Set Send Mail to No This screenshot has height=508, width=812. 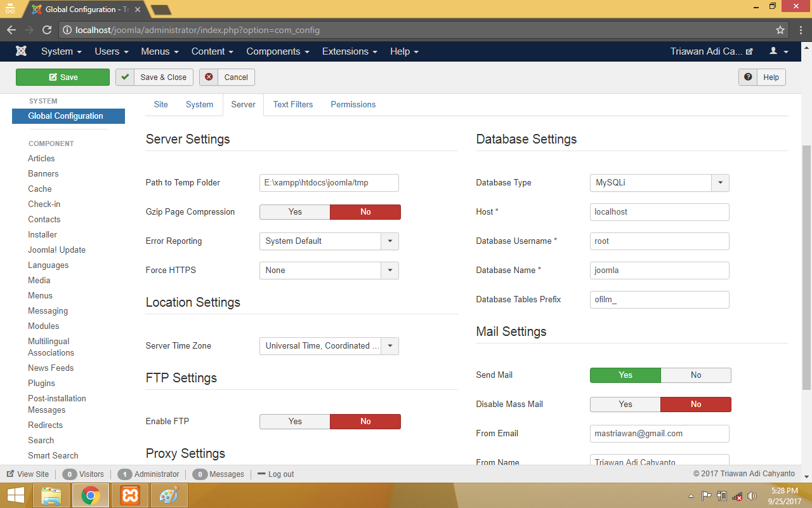[x=695, y=375]
